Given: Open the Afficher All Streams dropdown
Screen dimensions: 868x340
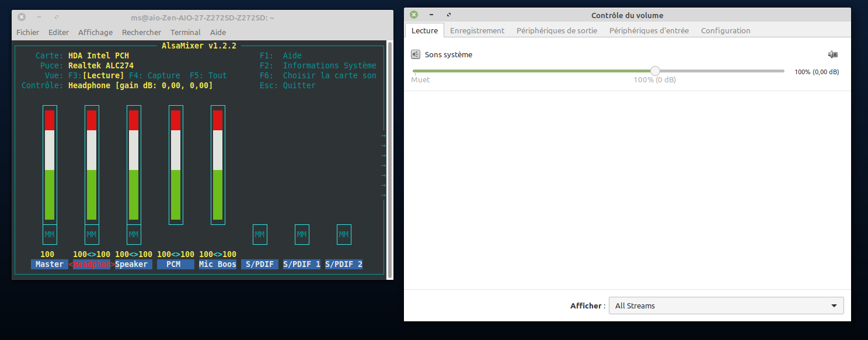Looking at the screenshot, I should click(726, 306).
